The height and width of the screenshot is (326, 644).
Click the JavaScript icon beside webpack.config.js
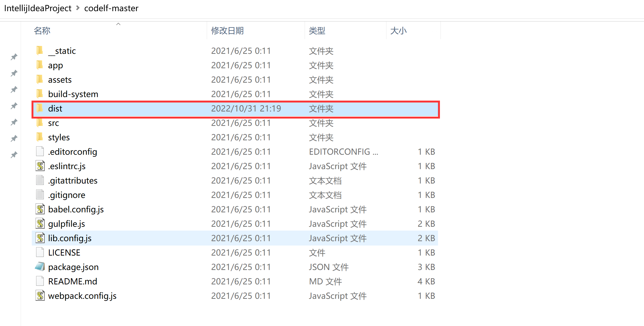(40, 296)
